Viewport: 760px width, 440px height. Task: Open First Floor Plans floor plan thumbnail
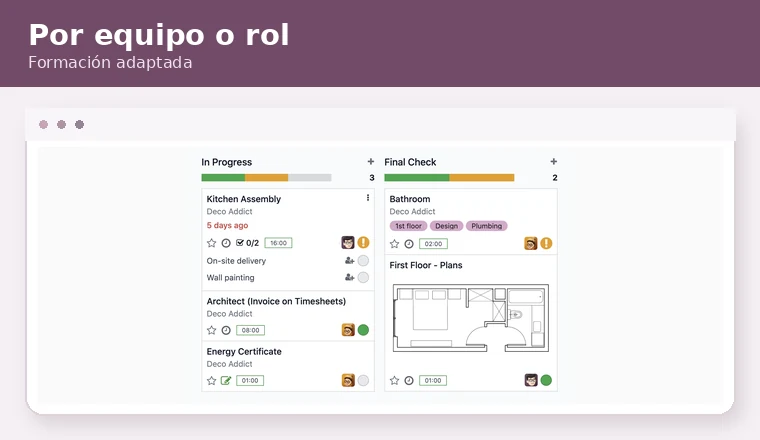[471, 318]
